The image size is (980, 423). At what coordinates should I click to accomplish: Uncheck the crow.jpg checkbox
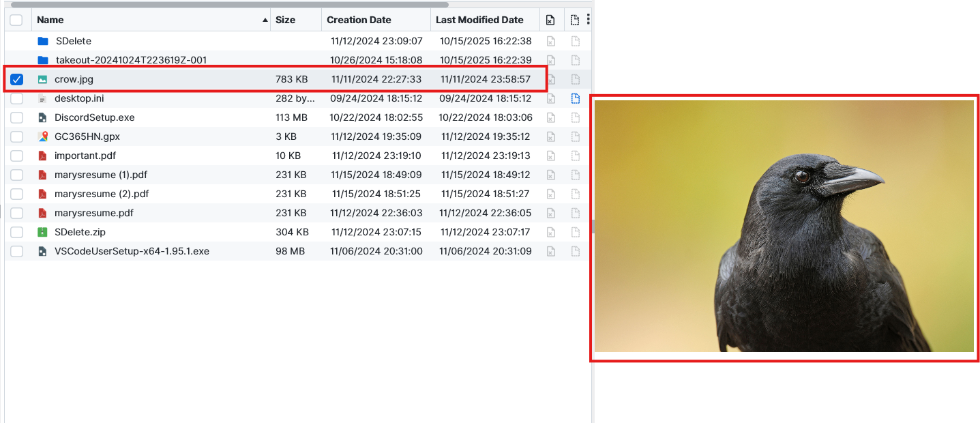point(17,79)
